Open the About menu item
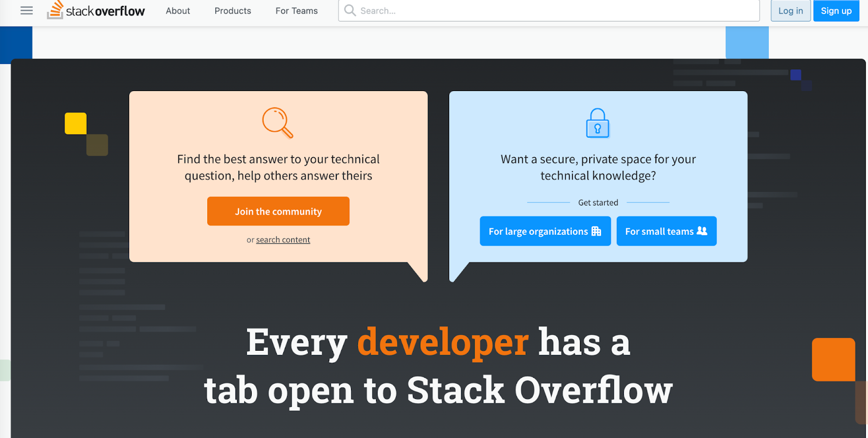868x438 pixels. click(x=178, y=11)
